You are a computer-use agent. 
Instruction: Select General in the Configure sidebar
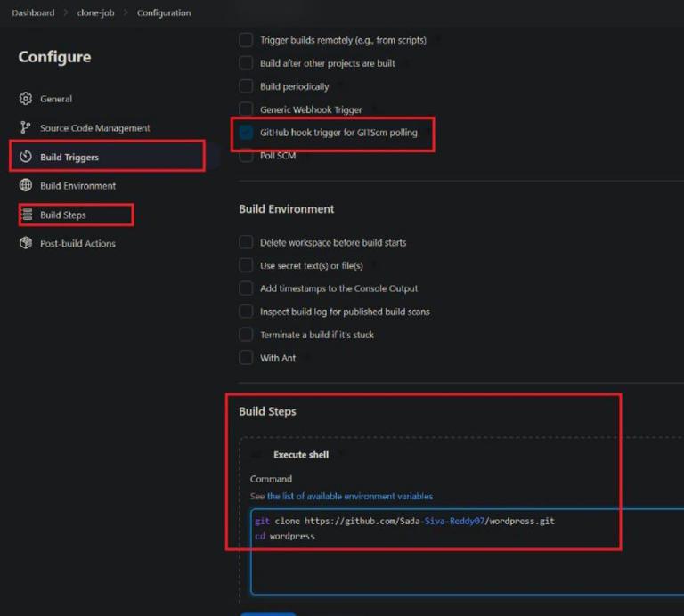click(x=56, y=99)
